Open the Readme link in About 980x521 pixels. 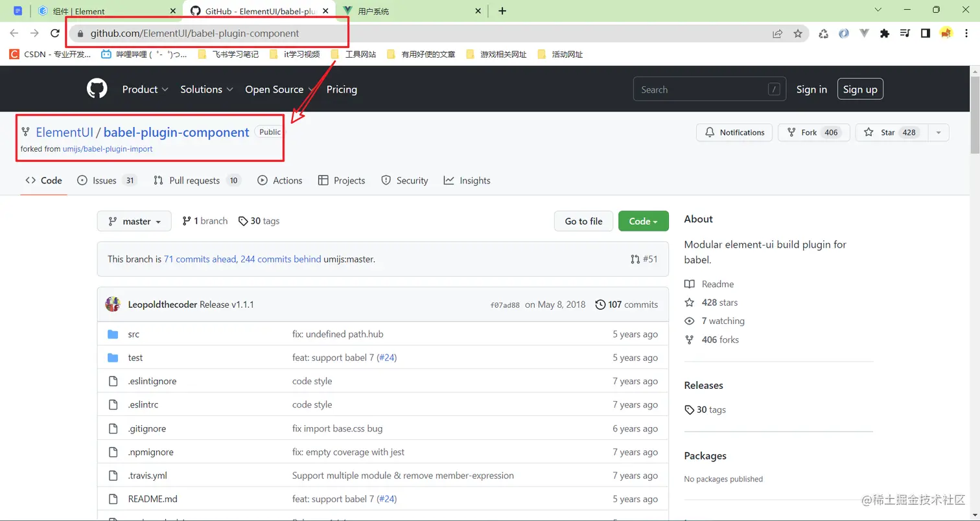click(709, 284)
